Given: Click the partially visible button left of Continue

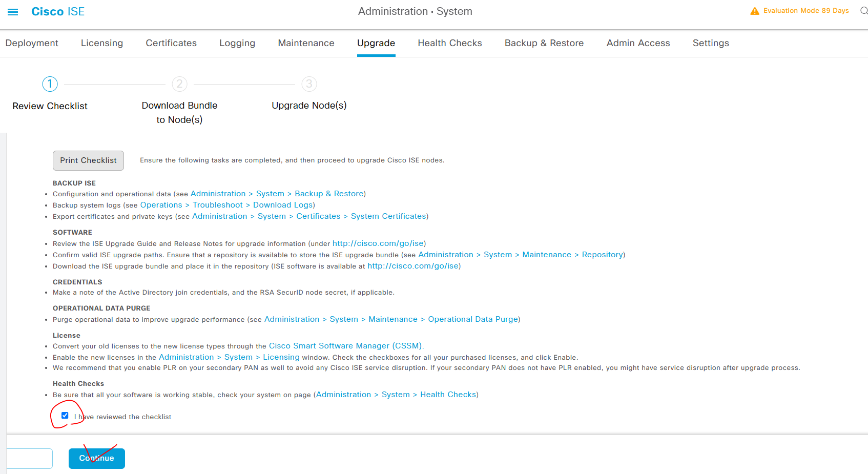Looking at the screenshot, I should pos(29,459).
